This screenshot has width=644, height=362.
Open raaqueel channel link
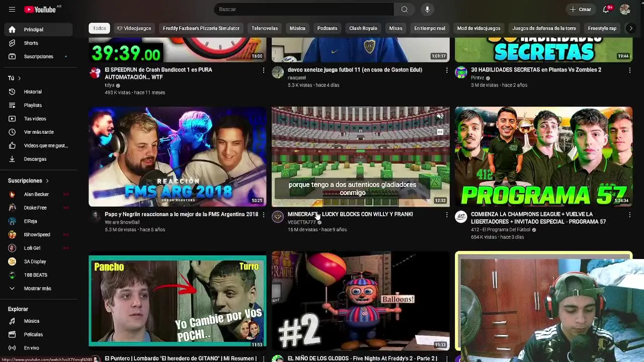(297, 78)
